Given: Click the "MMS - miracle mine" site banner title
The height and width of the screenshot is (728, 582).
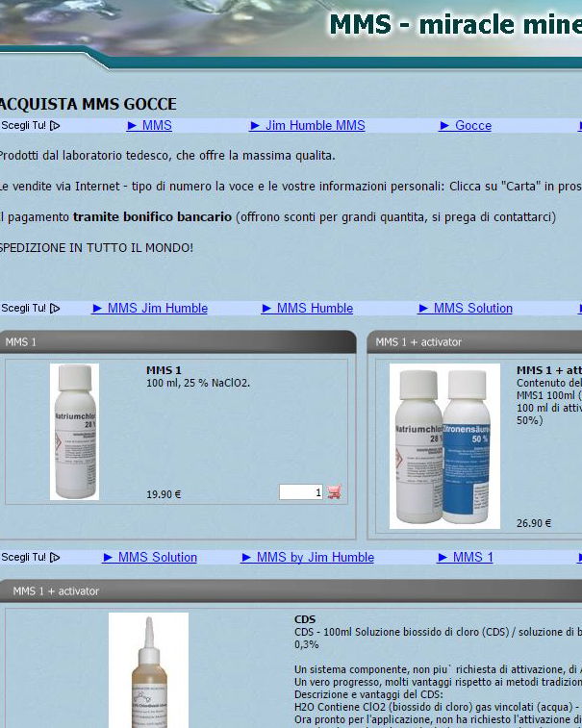Looking at the screenshot, I should point(454,24).
